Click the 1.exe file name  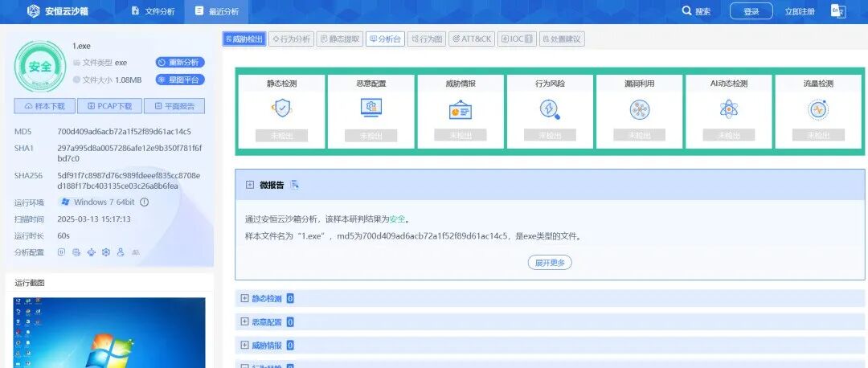tap(81, 46)
